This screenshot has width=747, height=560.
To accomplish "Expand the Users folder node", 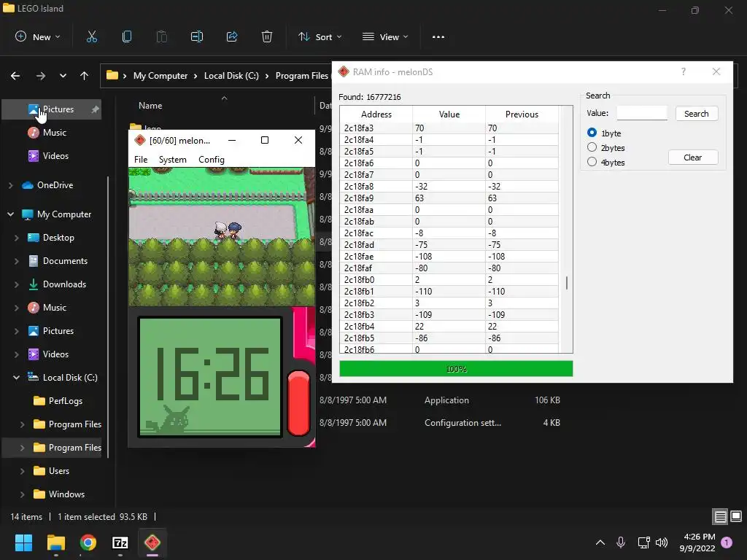I will [x=22, y=471].
